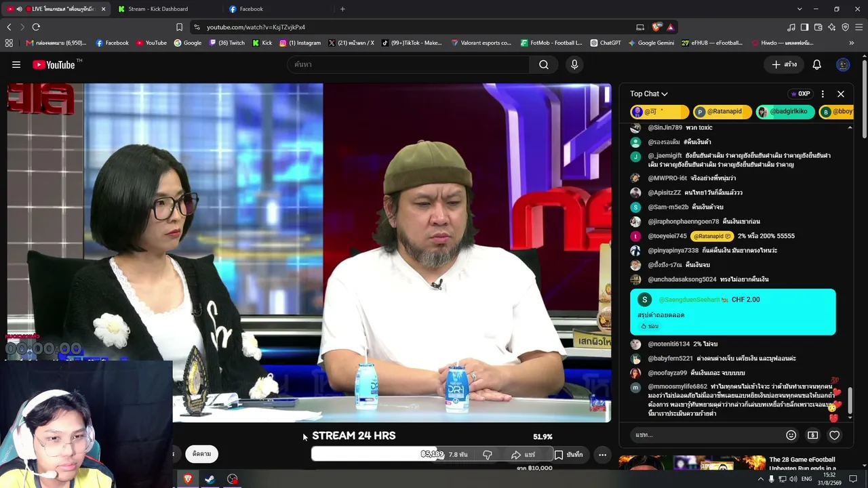Click username @SinJin789 in chat

pos(665,127)
